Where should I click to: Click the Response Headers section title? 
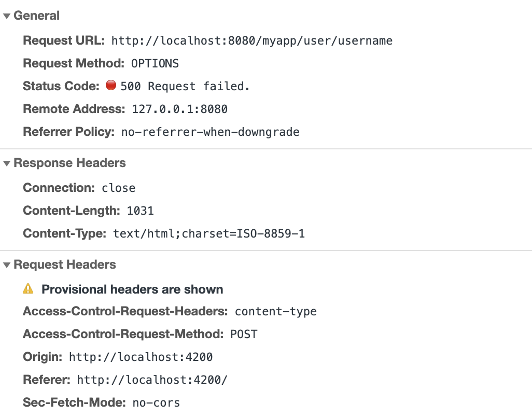click(x=69, y=163)
